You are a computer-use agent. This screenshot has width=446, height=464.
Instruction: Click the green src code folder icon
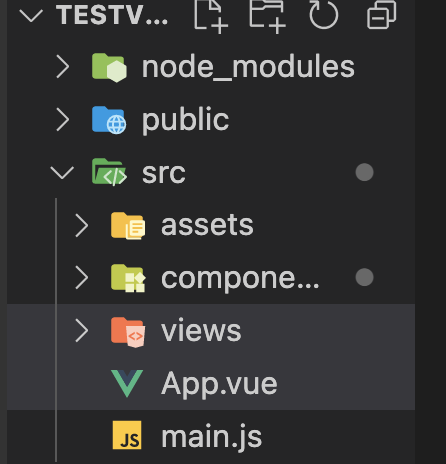point(109,172)
